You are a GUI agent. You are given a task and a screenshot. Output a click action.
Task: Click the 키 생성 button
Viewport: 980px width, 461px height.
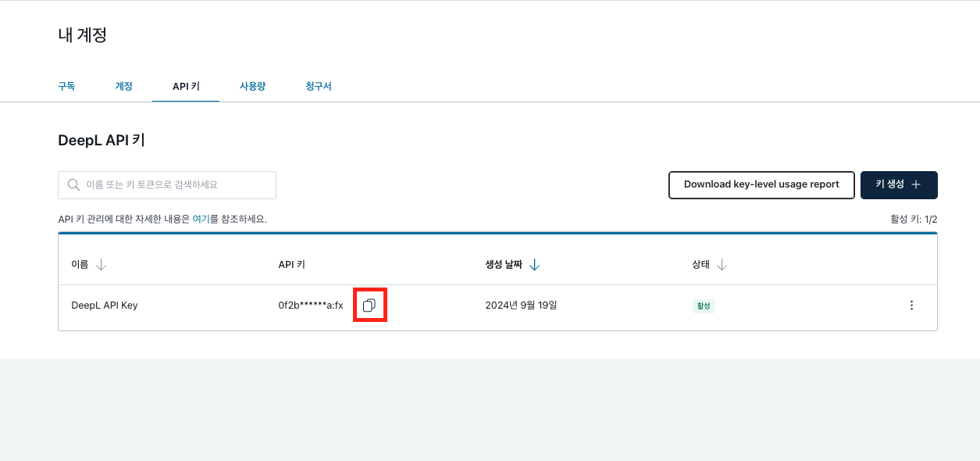[899, 185]
